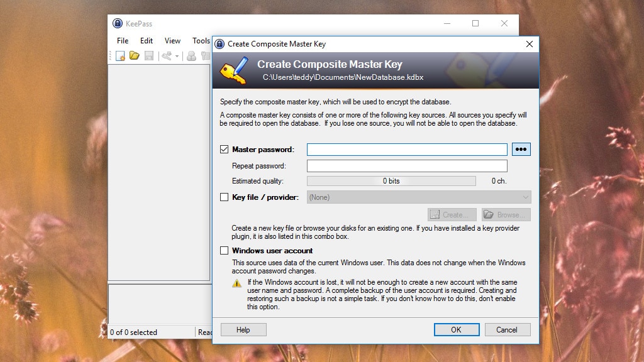Click the 'Key file / provider:' label text
The width and height of the screenshot is (644, 362).
pyautogui.click(x=265, y=197)
